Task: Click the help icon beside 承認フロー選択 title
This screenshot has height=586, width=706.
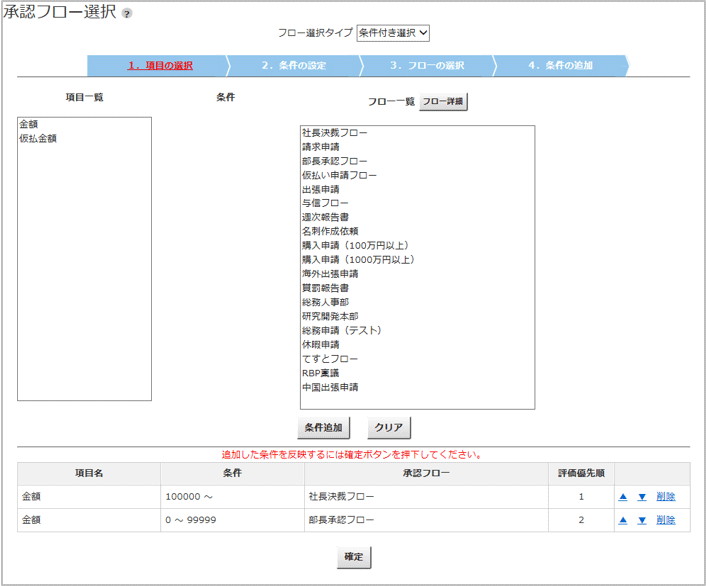Action: point(127,14)
